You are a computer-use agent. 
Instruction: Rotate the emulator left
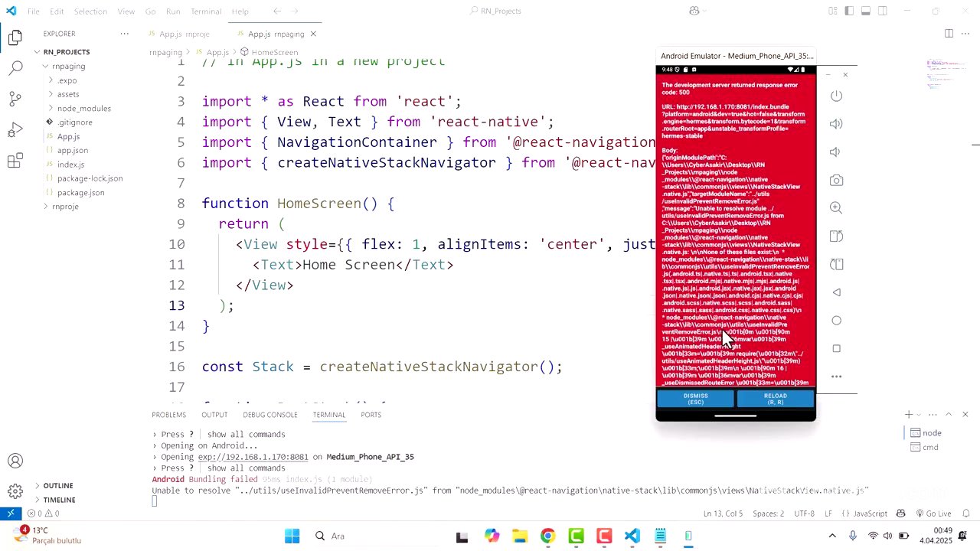point(836,236)
